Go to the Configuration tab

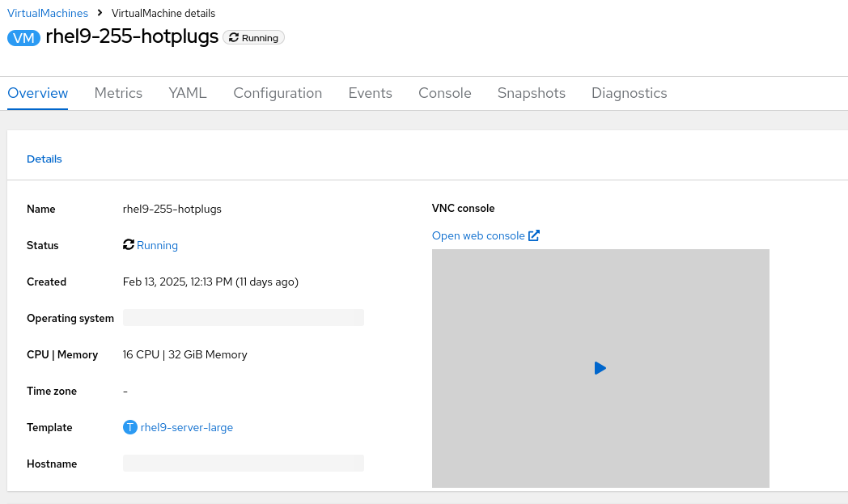pos(278,93)
